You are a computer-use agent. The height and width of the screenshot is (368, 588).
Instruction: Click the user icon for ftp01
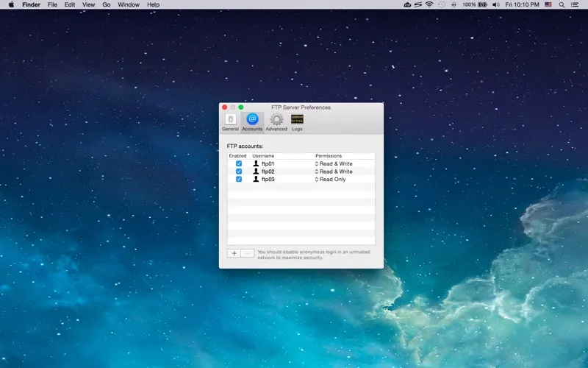coord(256,163)
